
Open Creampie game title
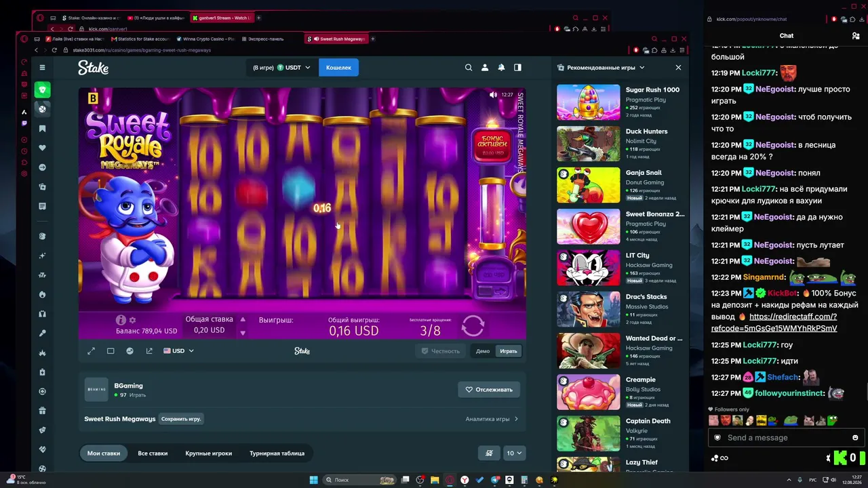641,380
